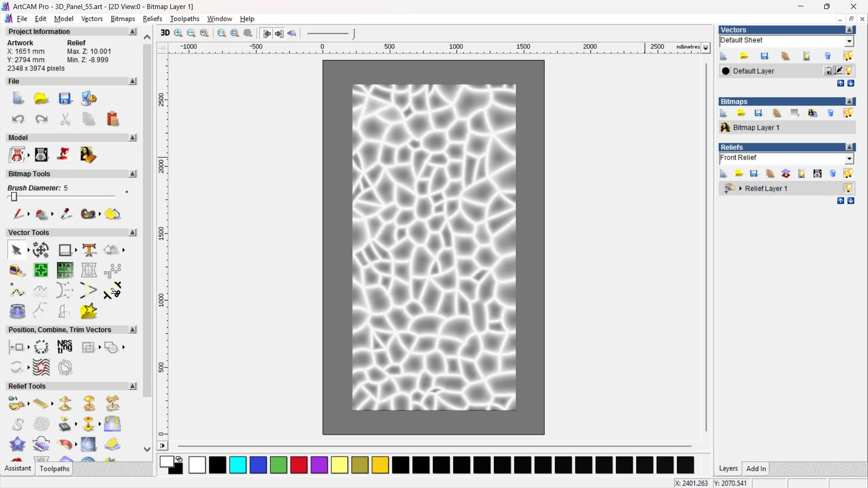868x488 pixels.
Task: Click the Save file icon
Action: [x=65, y=99]
